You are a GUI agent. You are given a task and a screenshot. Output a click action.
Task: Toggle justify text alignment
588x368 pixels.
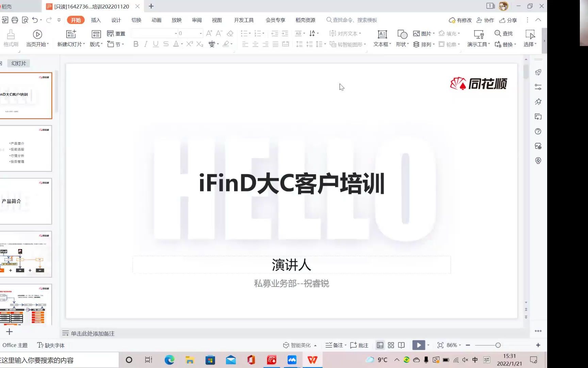[275, 44]
